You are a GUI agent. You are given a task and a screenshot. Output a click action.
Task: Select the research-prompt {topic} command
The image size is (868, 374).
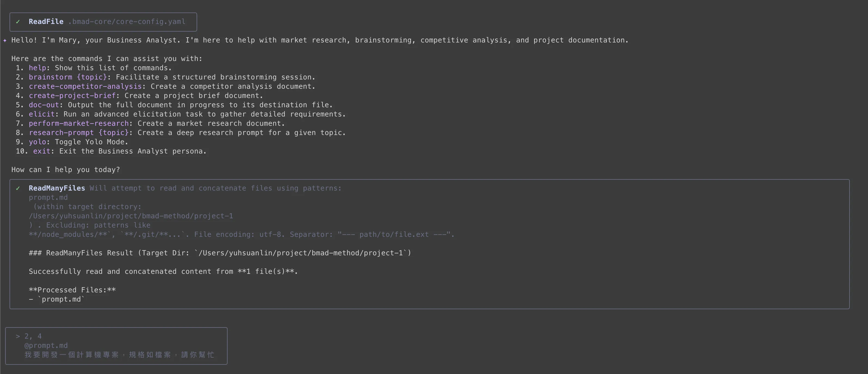[79, 133]
